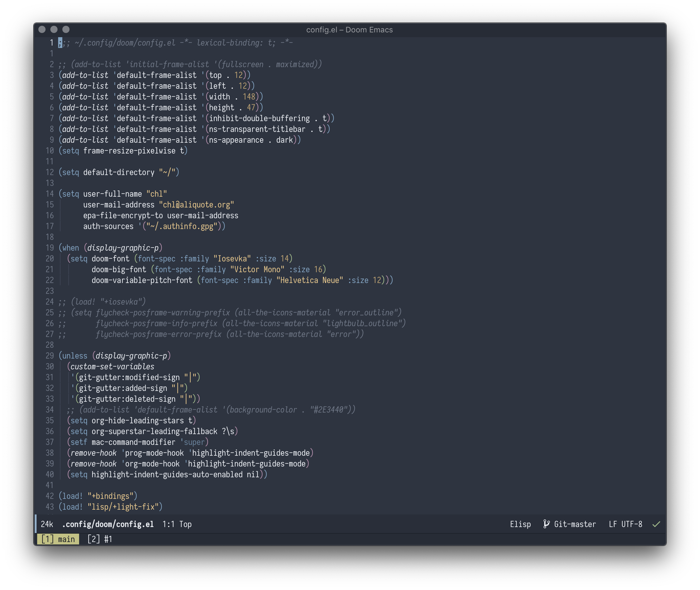Click .config/doom/config.el buffer name in modeline
This screenshot has width=700, height=590.
108,524
